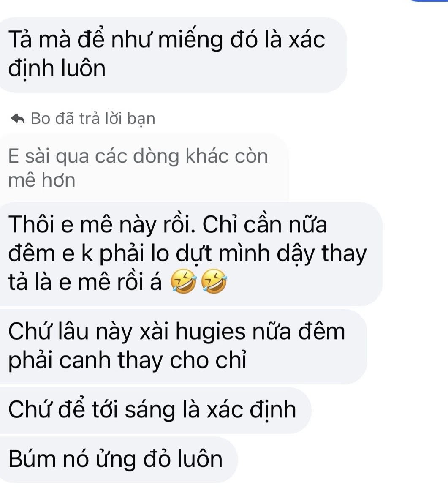Tap 'phải canh thay cho chỉ' text line
The height and width of the screenshot is (493, 448).
127,360
